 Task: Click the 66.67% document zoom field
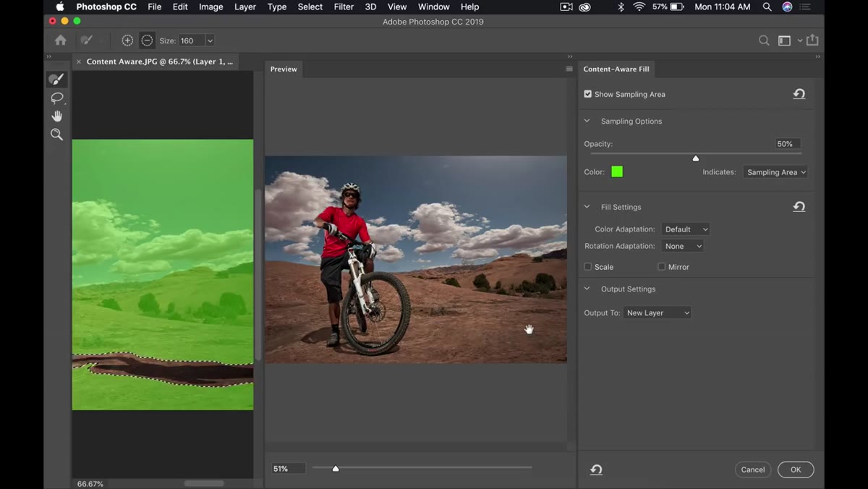90,483
